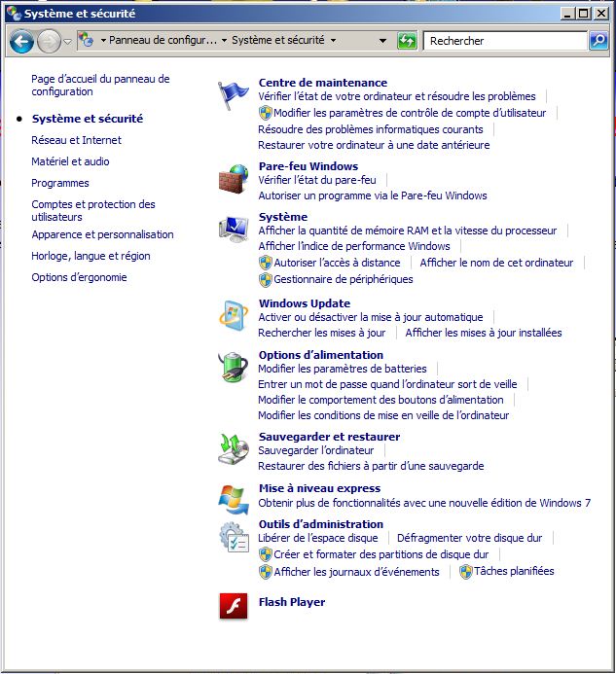Open Libérer de l'espace disque
The image size is (616, 674).
pos(318,538)
